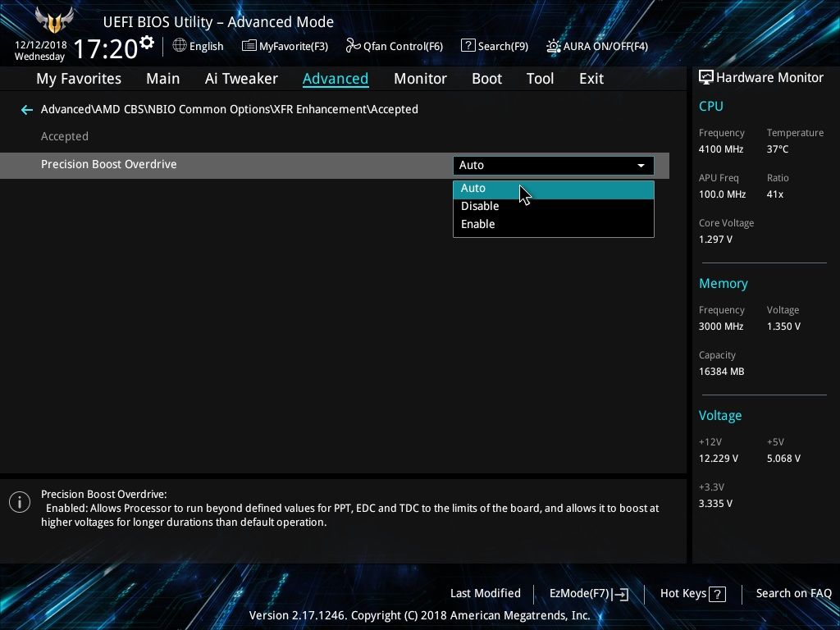
Task: Click the globe language icon
Action: [x=180, y=46]
